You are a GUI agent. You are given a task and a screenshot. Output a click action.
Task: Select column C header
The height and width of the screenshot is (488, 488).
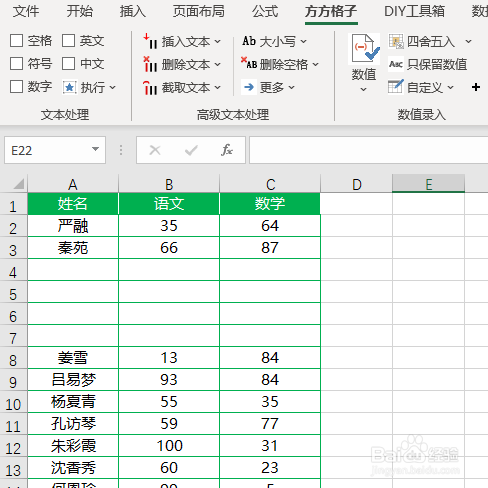click(270, 184)
